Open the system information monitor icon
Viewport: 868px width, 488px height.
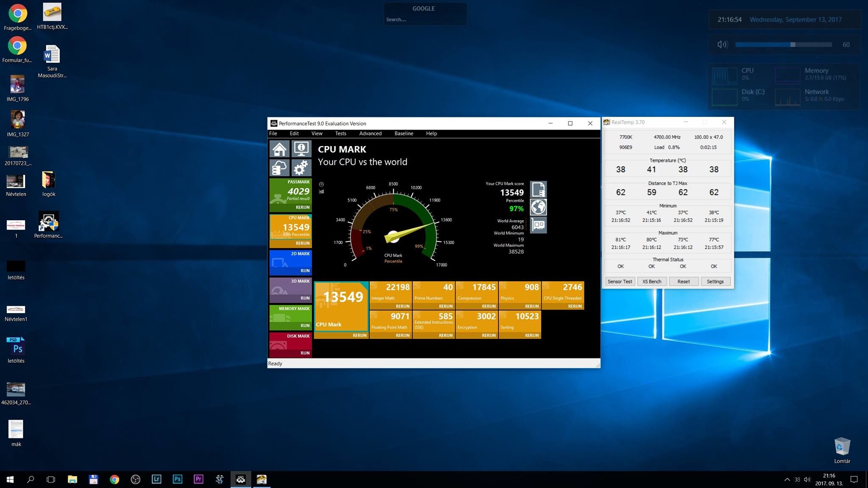(301, 149)
